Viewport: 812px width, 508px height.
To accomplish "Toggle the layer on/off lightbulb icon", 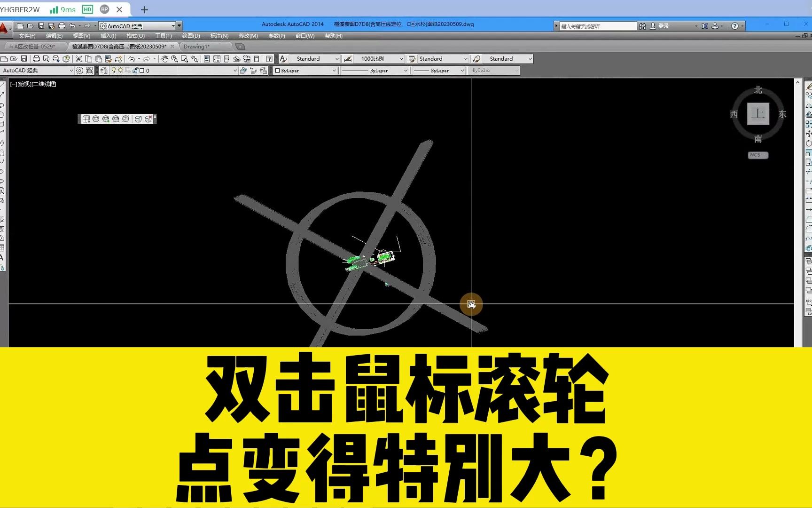I will [x=114, y=71].
